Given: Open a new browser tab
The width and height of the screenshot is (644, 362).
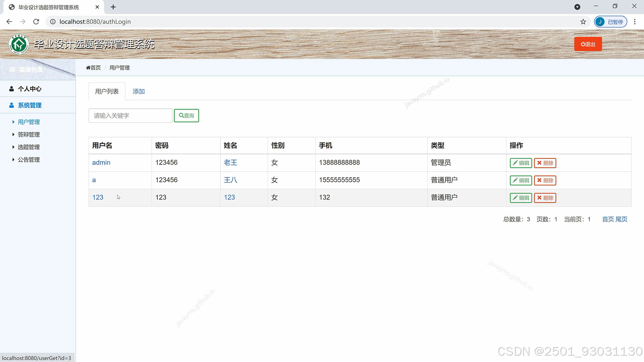Looking at the screenshot, I should tap(113, 7).
